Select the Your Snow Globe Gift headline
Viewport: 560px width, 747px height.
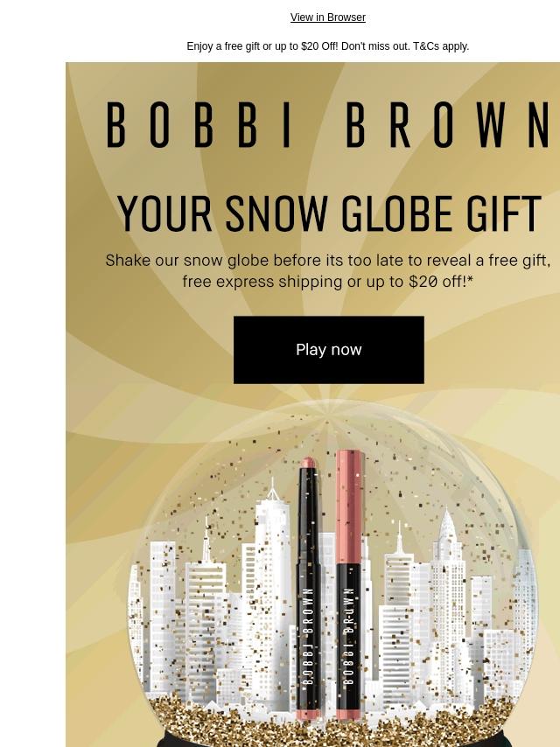[x=329, y=213]
